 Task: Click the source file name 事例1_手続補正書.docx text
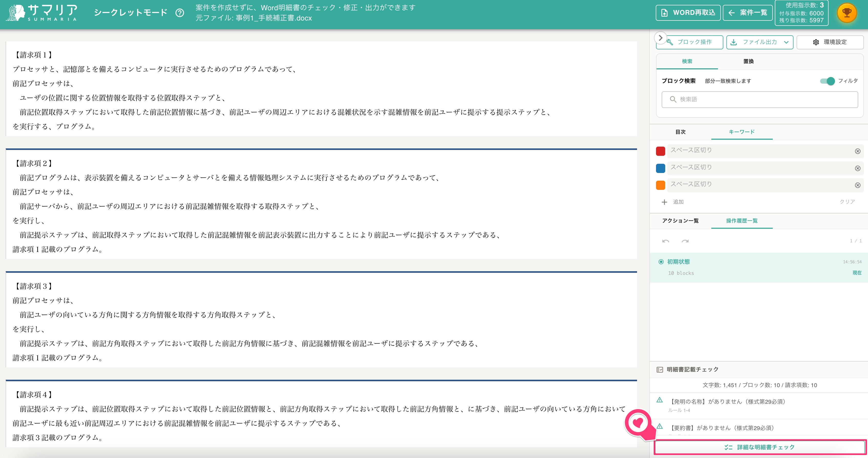click(274, 18)
